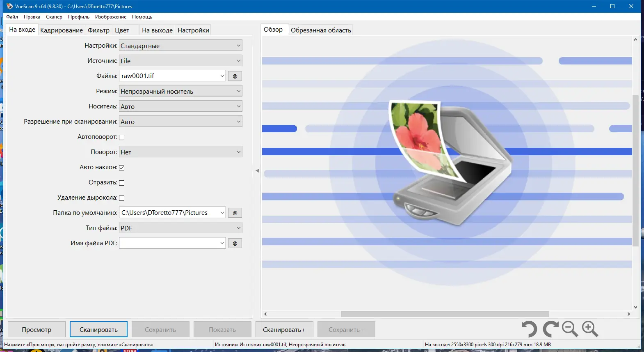Open the Режим dropdown
The width and height of the screenshot is (644, 352).
tap(180, 91)
